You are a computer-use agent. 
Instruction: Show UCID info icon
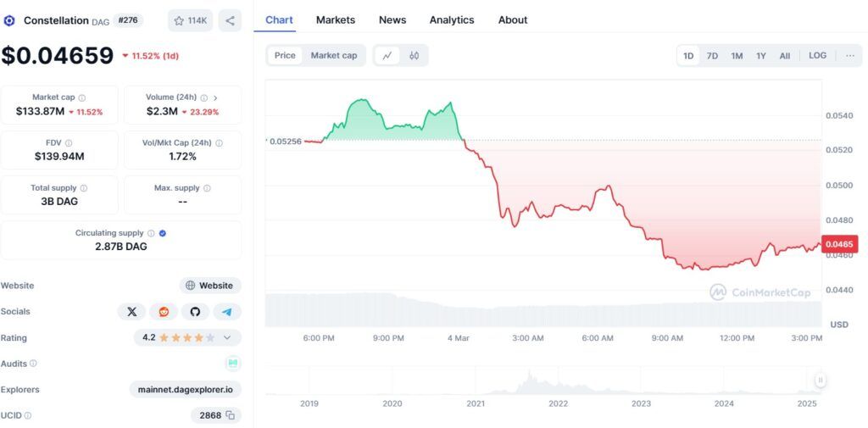point(28,415)
